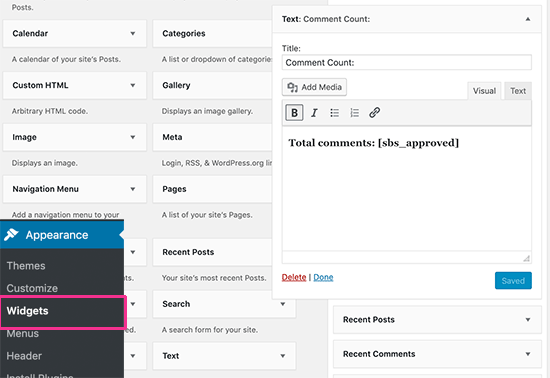
Task: Expand the Calendar widget dropdown
Action: 133,34
